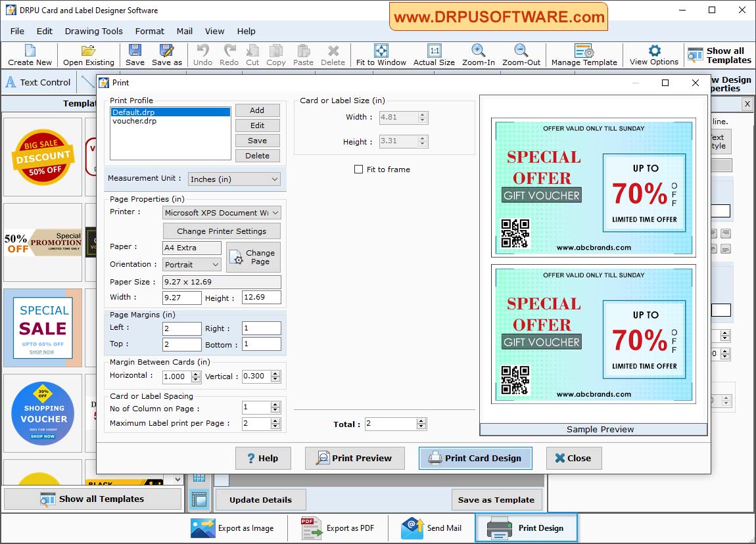Open the Drawing Tools menu
The image size is (756, 544).
pos(93,31)
